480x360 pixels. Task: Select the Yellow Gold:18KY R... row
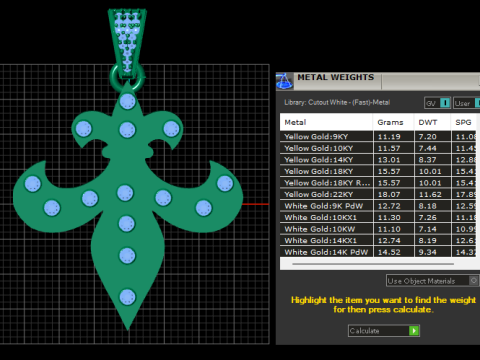(378, 183)
